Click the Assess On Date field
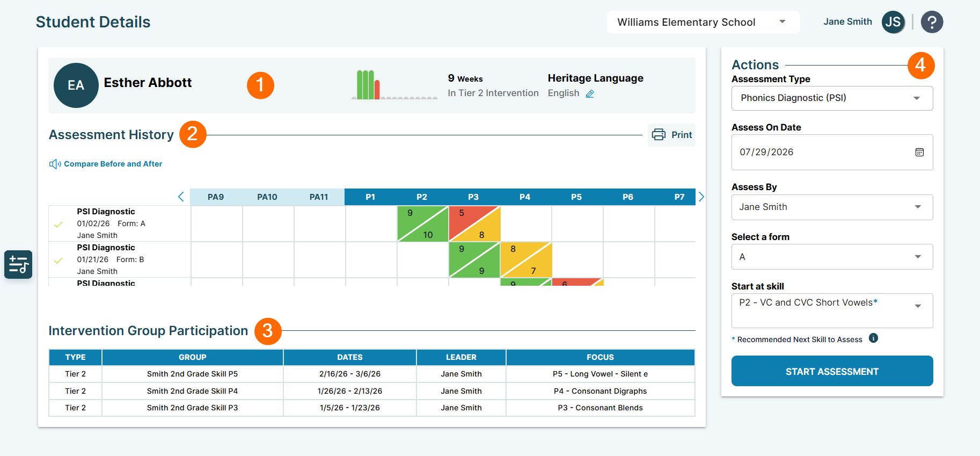Image resolution: width=980 pixels, height=456 pixels. tap(832, 153)
